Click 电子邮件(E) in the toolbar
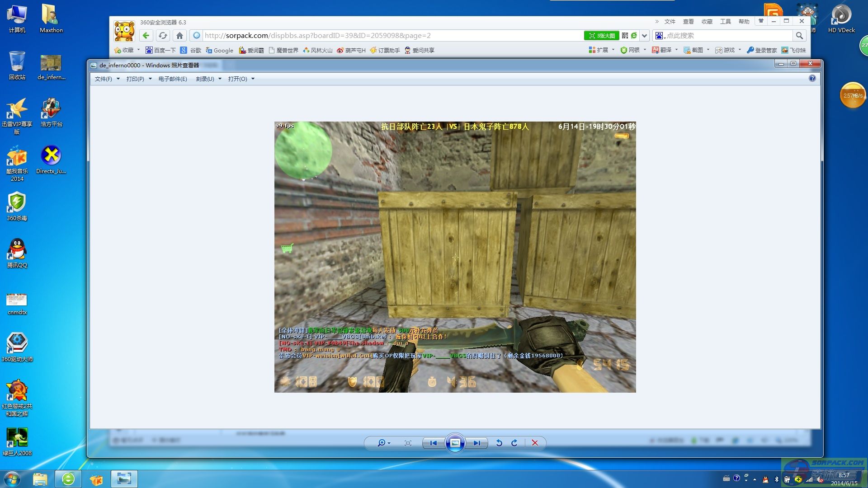The image size is (868, 488). tap(173, 79)
